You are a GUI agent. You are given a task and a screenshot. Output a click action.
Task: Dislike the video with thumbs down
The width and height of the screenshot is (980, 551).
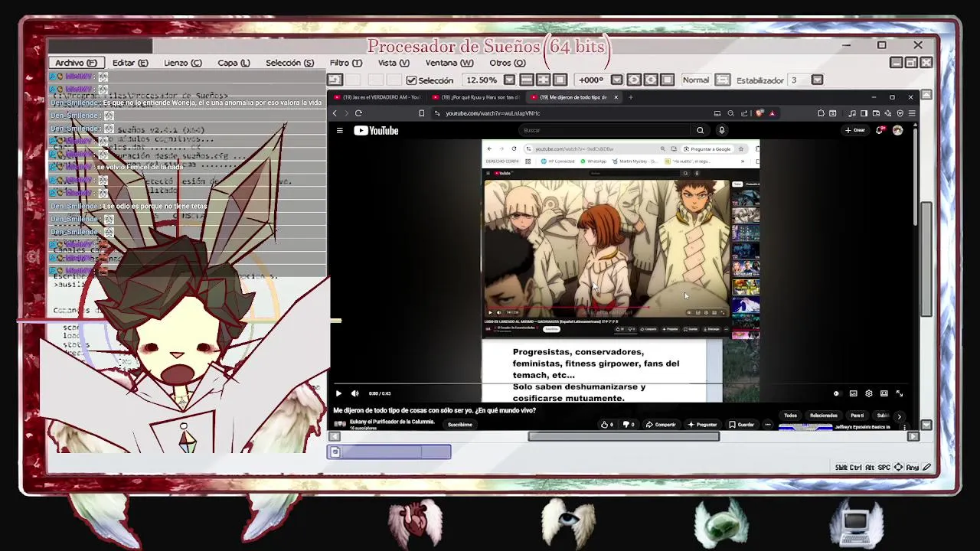(x=629, y=425)
